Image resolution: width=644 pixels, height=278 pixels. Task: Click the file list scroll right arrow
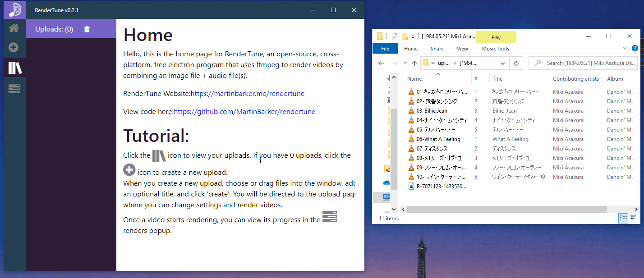point(636,210)
